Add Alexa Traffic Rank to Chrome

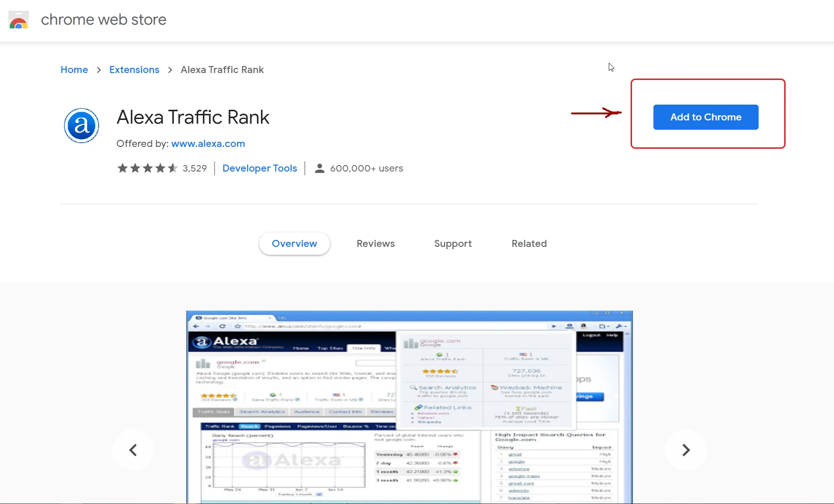[706, 117]
